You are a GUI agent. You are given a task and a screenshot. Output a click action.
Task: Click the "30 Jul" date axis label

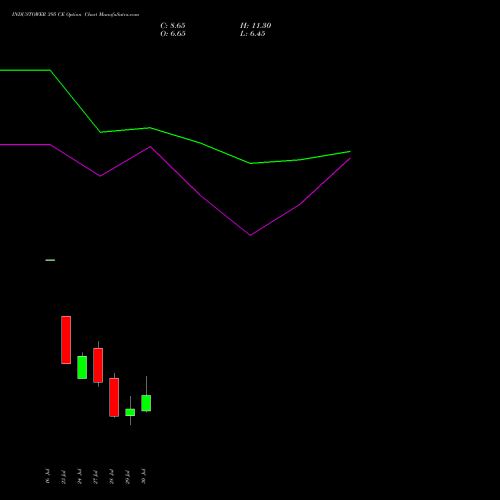pos(143,477)
